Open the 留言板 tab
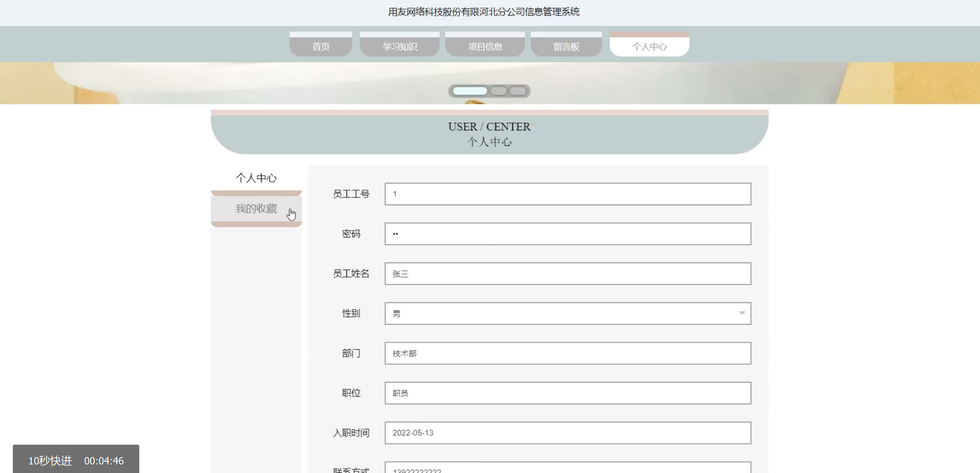980x473 pixels. click(566, 46)
